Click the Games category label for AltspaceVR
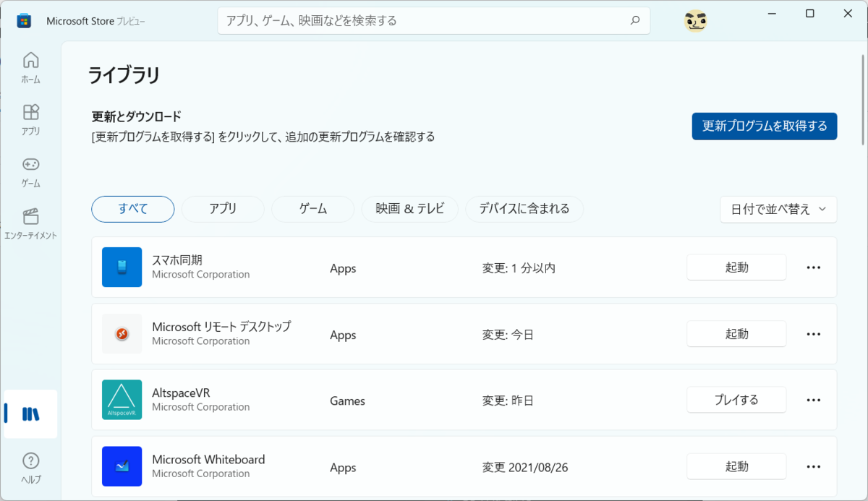 (347, 401)
